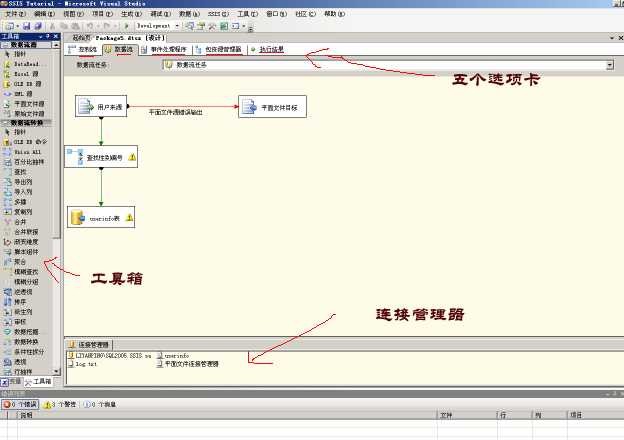The height and width of the screenshot is (440, 624).
Task: Select 合并 transformation in toolbox
Action: click(15, 222)
